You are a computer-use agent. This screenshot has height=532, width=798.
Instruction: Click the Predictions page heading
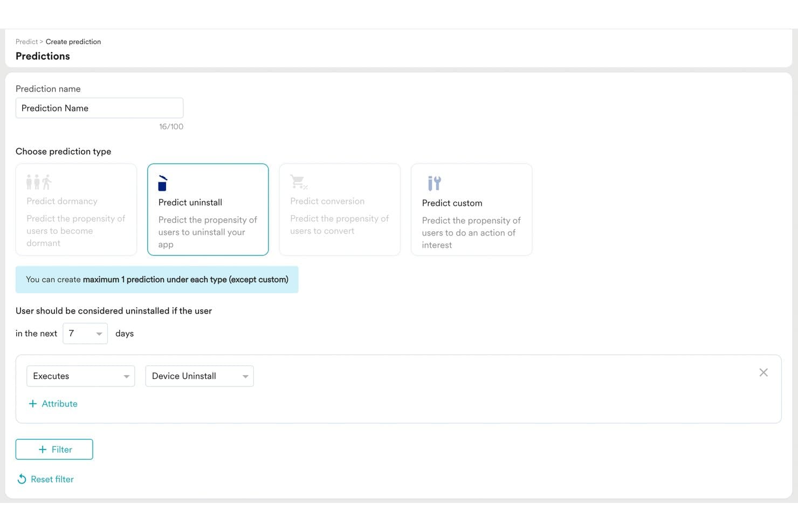click(x=43, y=56)
